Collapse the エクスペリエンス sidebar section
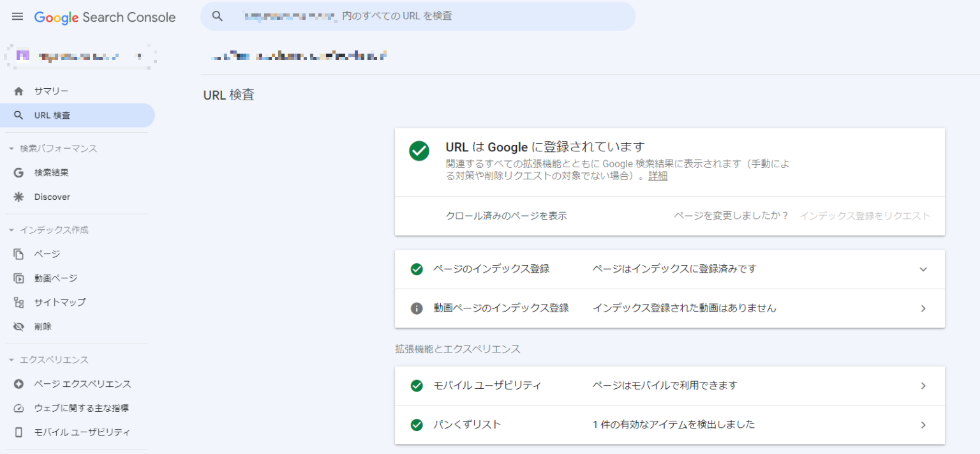This screenshot has height=454, width=980. tap(11, 360)
